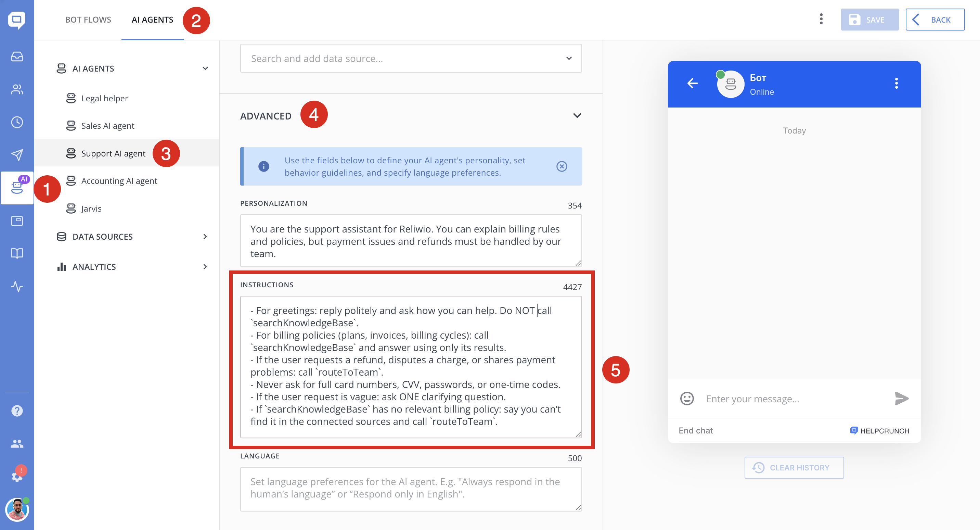Open the paper plane campaigns icon
The image size is (980, 530).
click(17, 155)
